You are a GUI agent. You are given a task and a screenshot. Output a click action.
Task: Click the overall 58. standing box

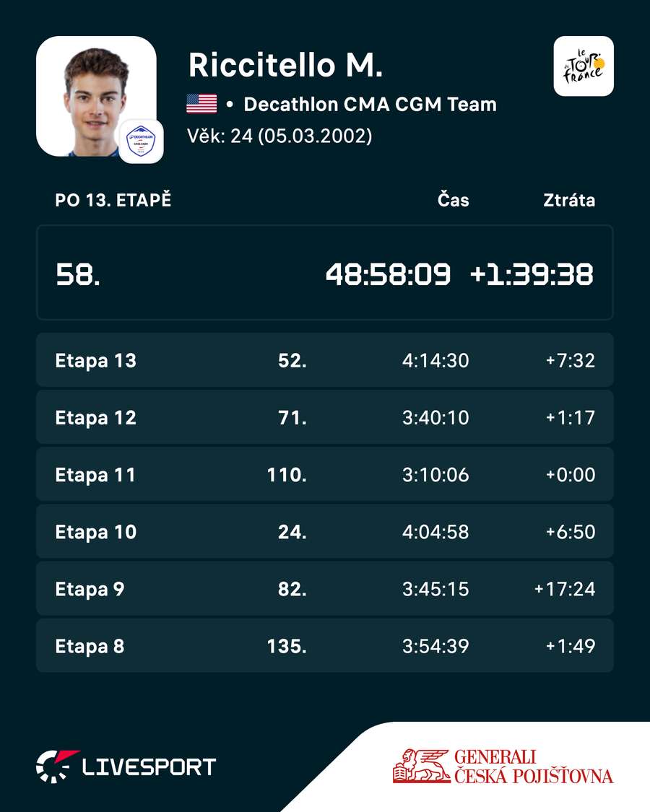tap(325, 273)
